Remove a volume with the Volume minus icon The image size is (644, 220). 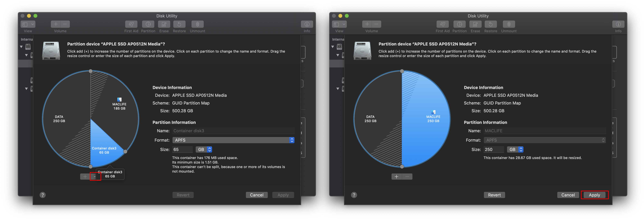click(x=65, y=24)
